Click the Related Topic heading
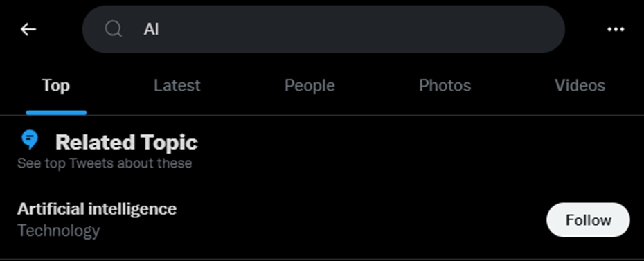Image resolution: width=644 pixels, height=261 pixels. tap(127, 142)
